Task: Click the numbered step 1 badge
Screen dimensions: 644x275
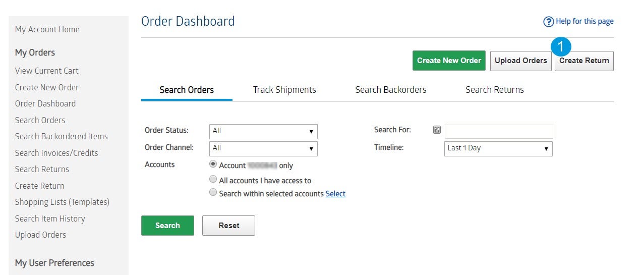Action: tap(561, 47)
